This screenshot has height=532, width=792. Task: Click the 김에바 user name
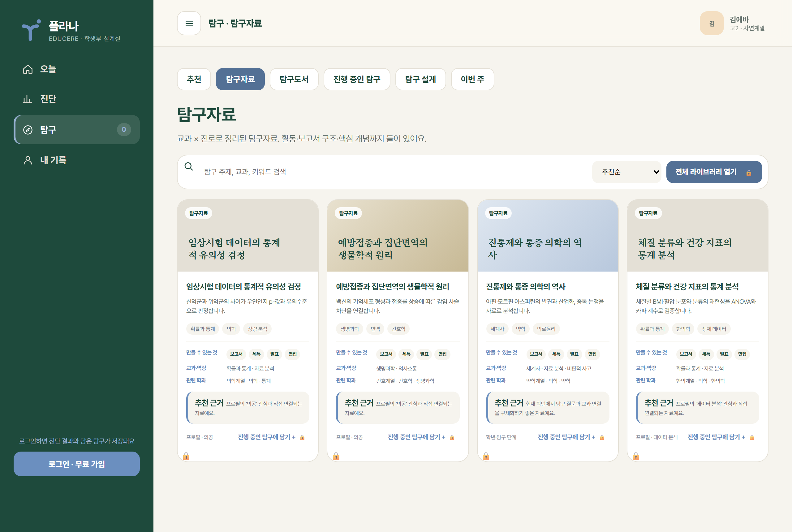pyautogui.click(x=739, y=20)
